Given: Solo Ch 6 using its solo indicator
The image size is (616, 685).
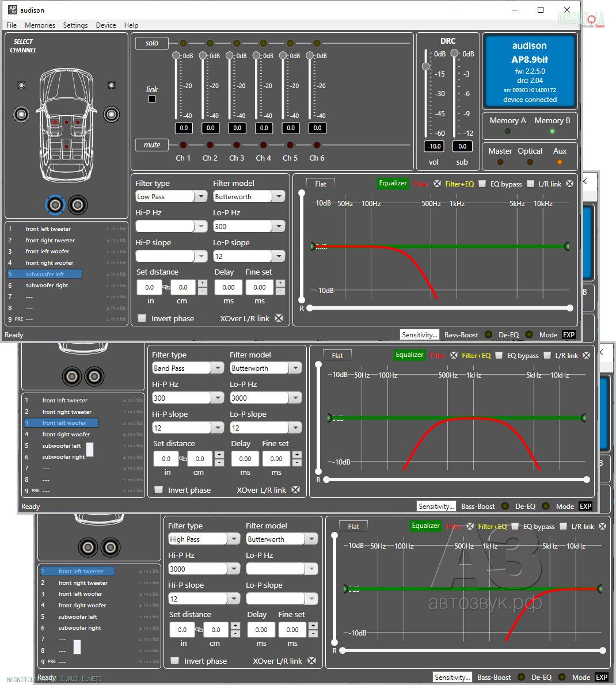Looking at the screenshot, I should [317, 43].
